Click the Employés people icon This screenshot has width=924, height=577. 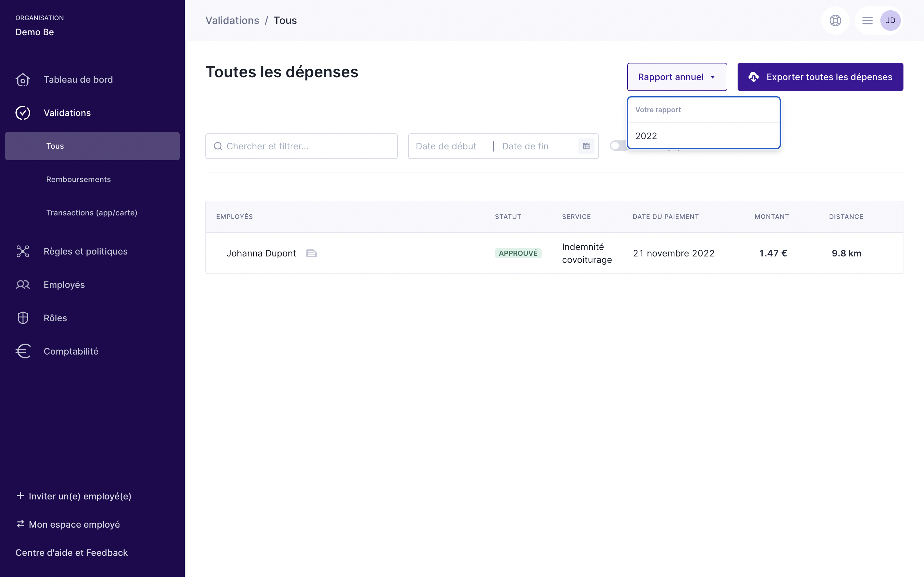pyautogui.click(x=23, y=285)
